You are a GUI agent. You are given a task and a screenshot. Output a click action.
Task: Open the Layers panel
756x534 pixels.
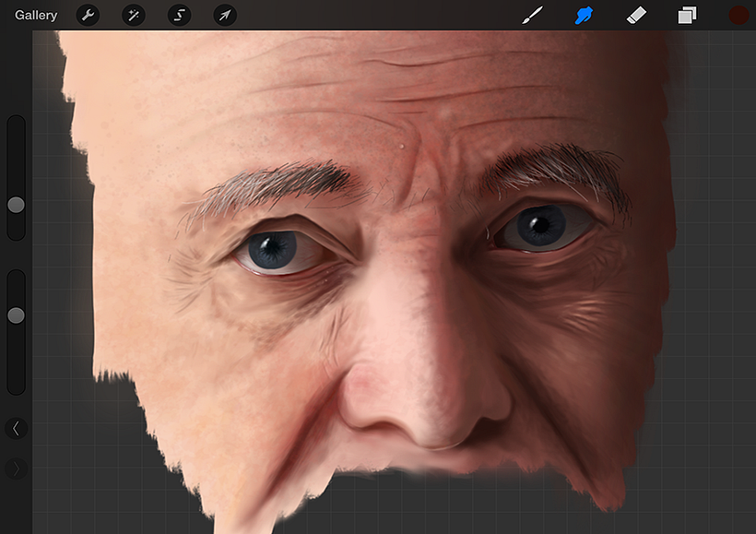point(688,15)
